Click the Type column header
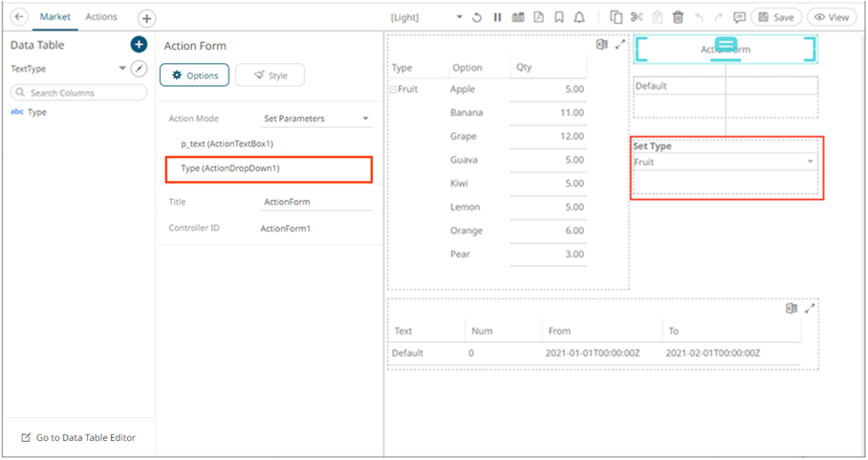The height and width of the screenshot is (460, 868). pyautogui.click(x=401, y=68)
